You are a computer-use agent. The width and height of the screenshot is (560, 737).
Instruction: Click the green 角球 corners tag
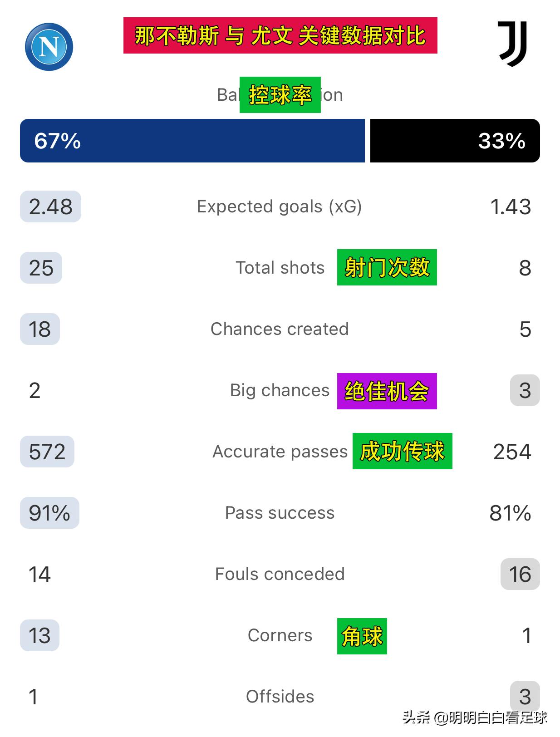point(362,636)
